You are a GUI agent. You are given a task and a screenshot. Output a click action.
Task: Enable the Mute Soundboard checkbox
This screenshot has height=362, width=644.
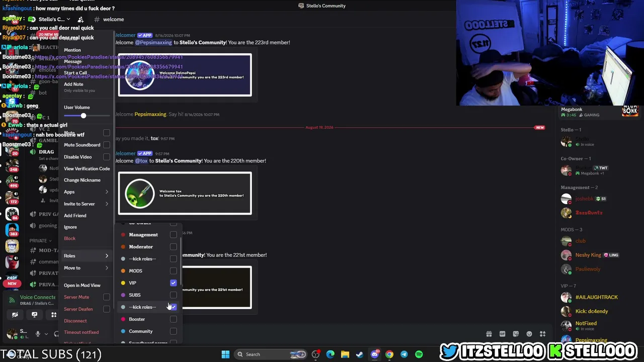coord(107,145)
